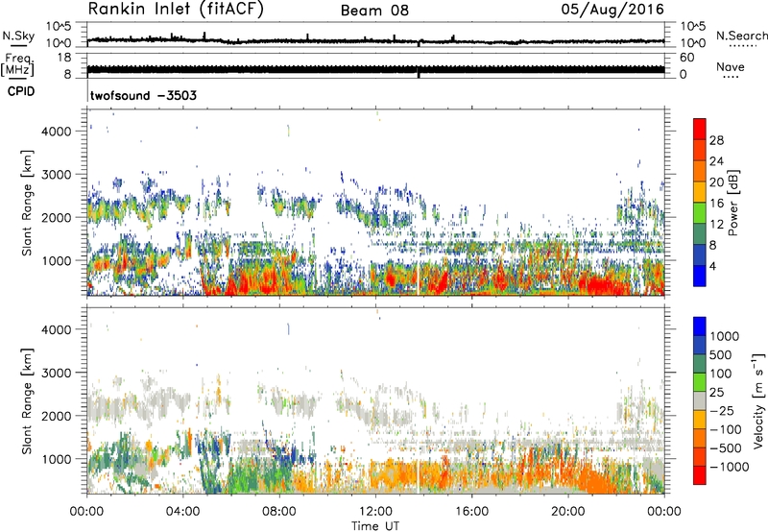Click the 'Time UT' axis title
768x532 pixels.
tap(375, 526)
